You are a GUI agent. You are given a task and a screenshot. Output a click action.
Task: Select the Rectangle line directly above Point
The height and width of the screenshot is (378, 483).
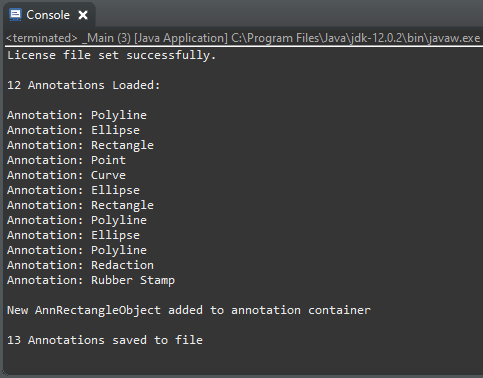click(x=80, y=145)
